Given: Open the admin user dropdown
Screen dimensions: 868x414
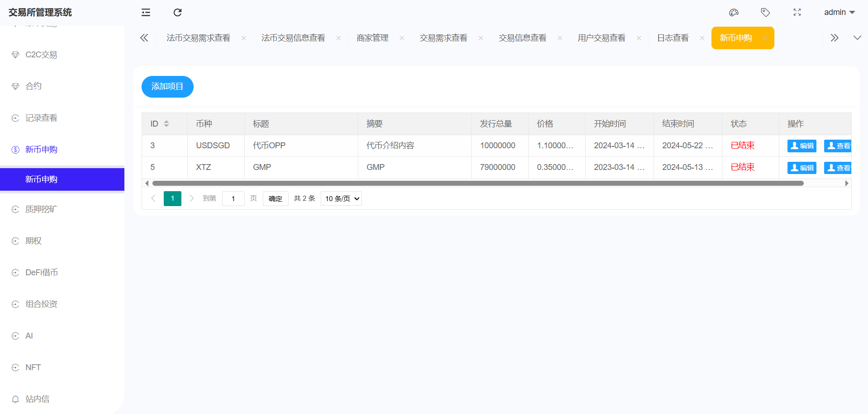Looking at the screenshot, I should pyautogui.click(x=839, y=12).
